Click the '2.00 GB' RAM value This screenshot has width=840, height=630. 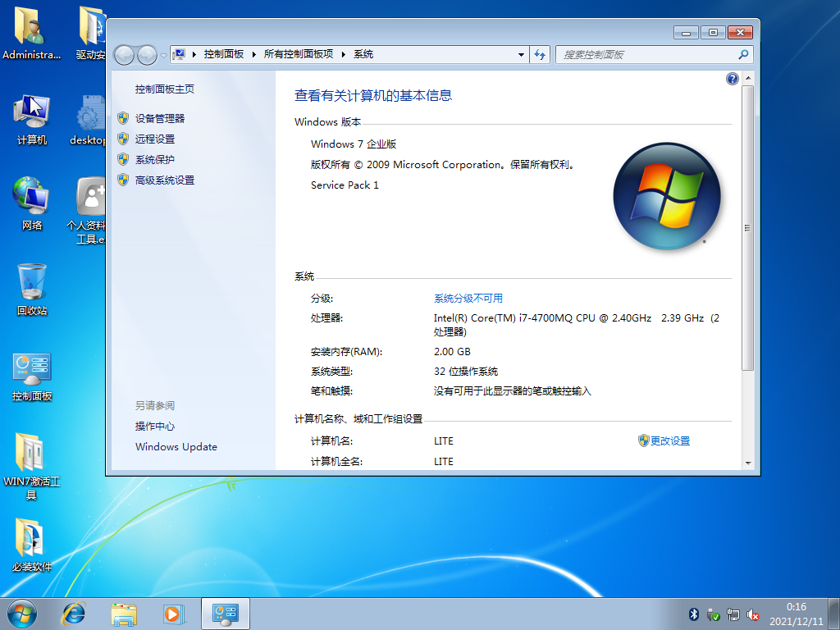pos(452,351)
